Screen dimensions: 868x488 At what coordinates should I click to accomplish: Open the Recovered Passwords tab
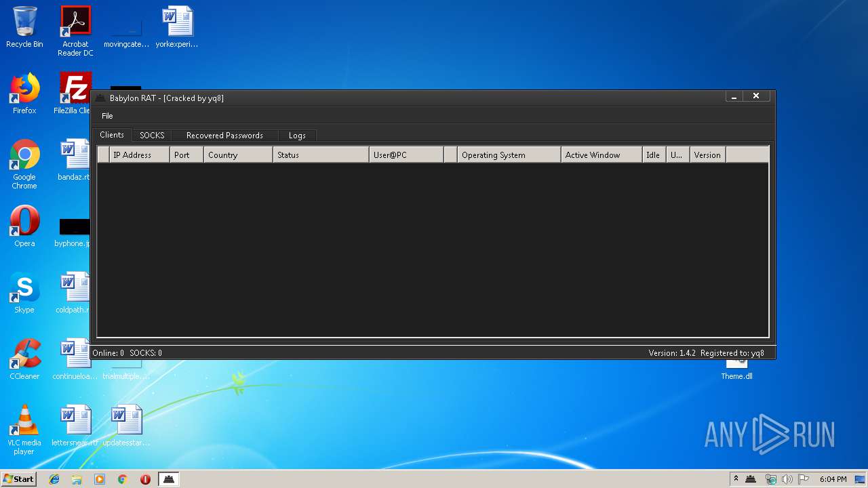point(224,136)
